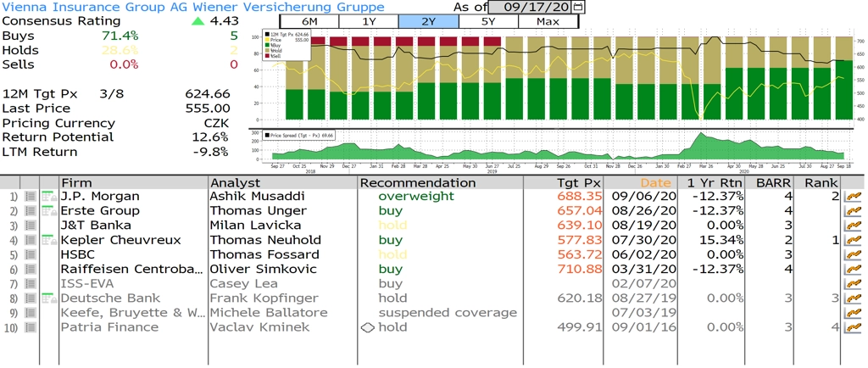Click the As of date field 09/17/20
Viewport: 868px width, 368px height.
coord(531,7)
